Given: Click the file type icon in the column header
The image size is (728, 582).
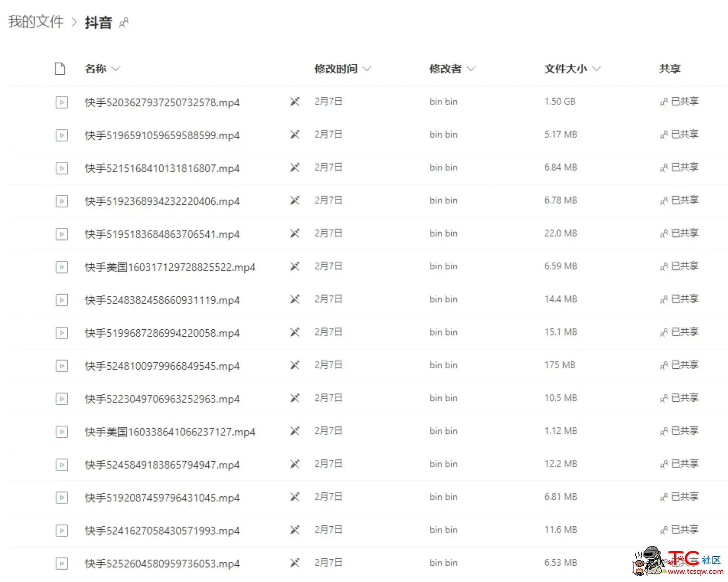Looking at the screenshot, I should pyautogui.click(x=60, y=68).
